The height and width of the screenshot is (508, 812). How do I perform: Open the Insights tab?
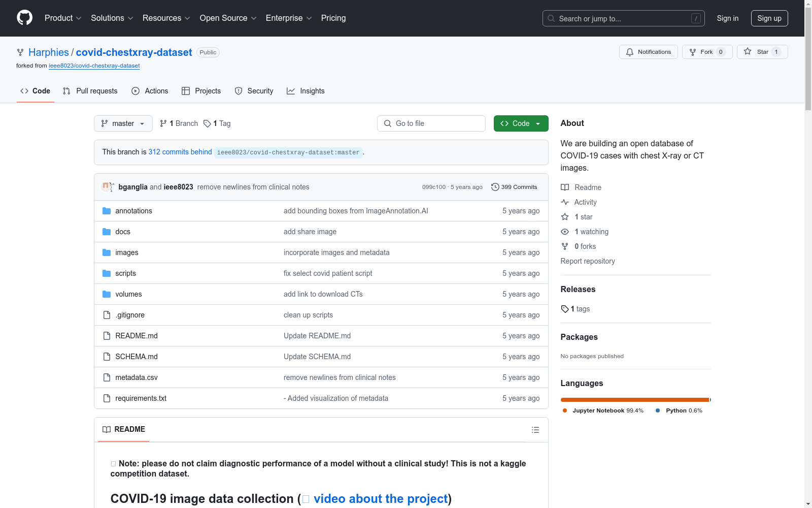click(x=306, y=91)
